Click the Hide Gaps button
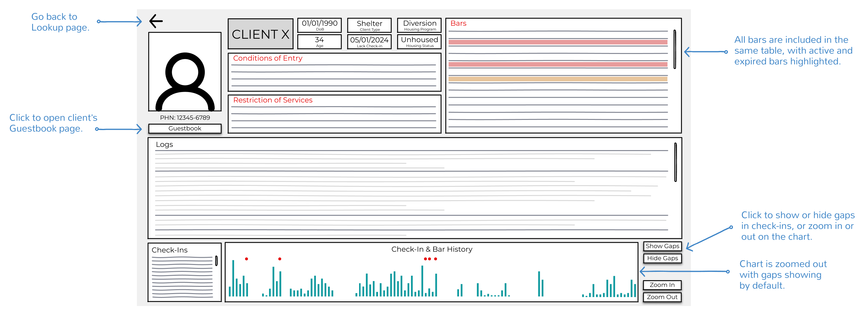 [662, 258]
